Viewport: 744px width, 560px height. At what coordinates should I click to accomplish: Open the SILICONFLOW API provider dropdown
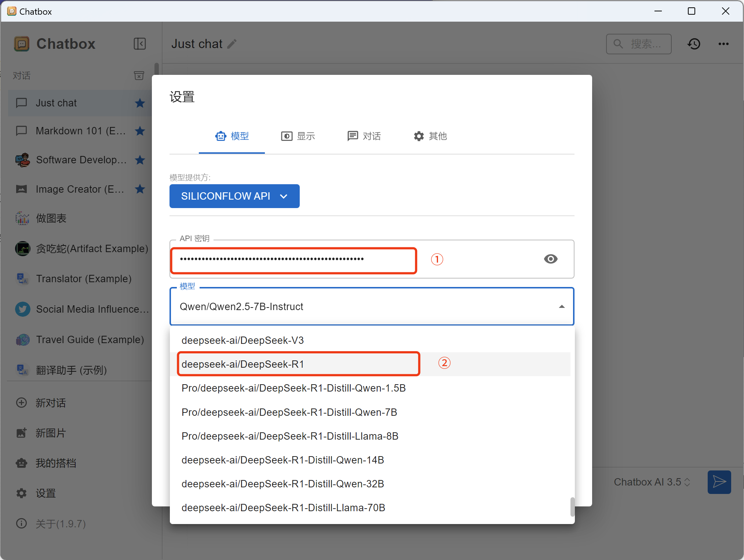click(x=234, y=196)
